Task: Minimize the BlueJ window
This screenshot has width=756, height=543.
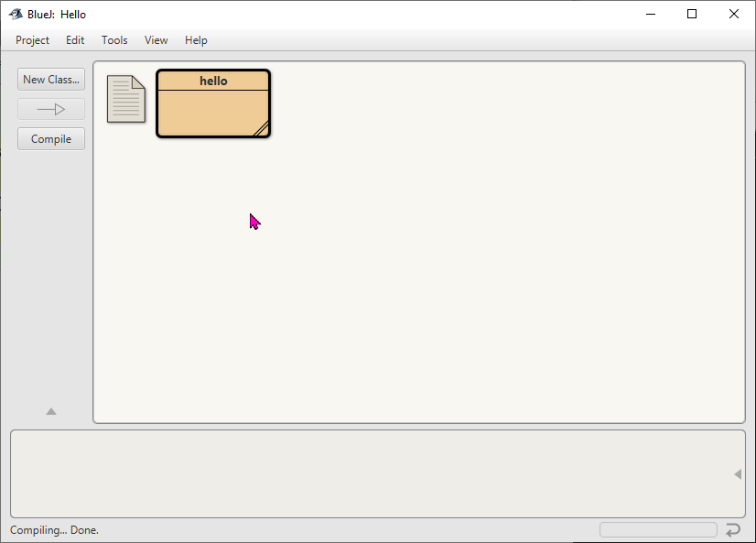Action: (651, 14)
